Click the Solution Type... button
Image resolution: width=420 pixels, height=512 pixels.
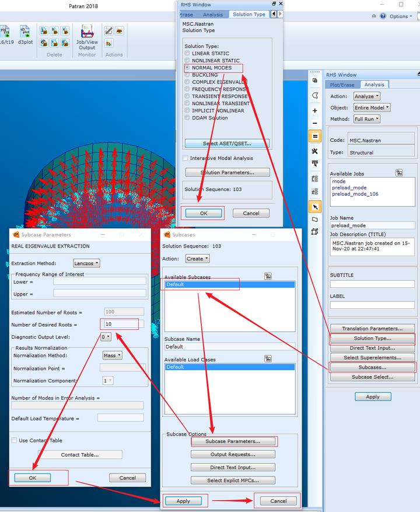coord(372,338)
